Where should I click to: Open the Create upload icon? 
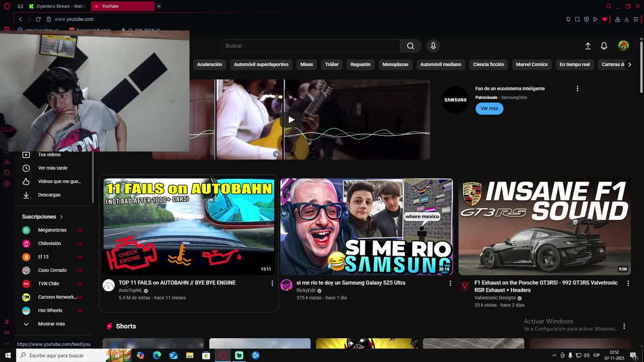tap(588, 46)
